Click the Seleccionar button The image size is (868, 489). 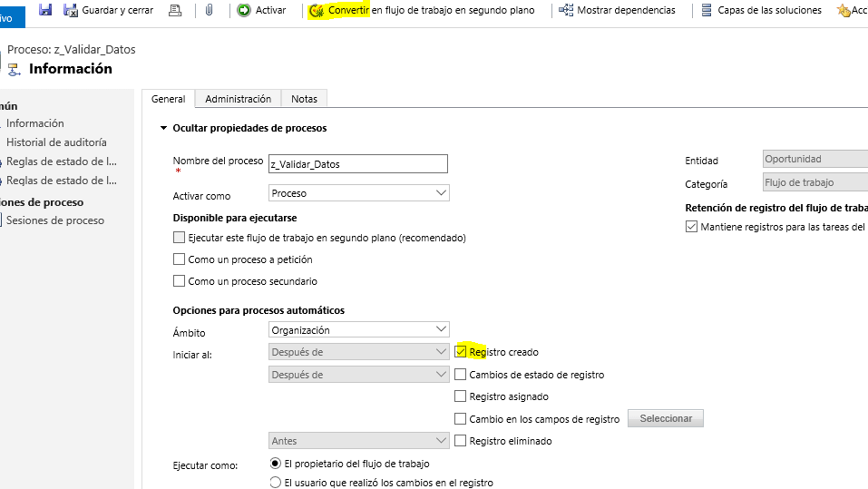(x=665, y=418)
